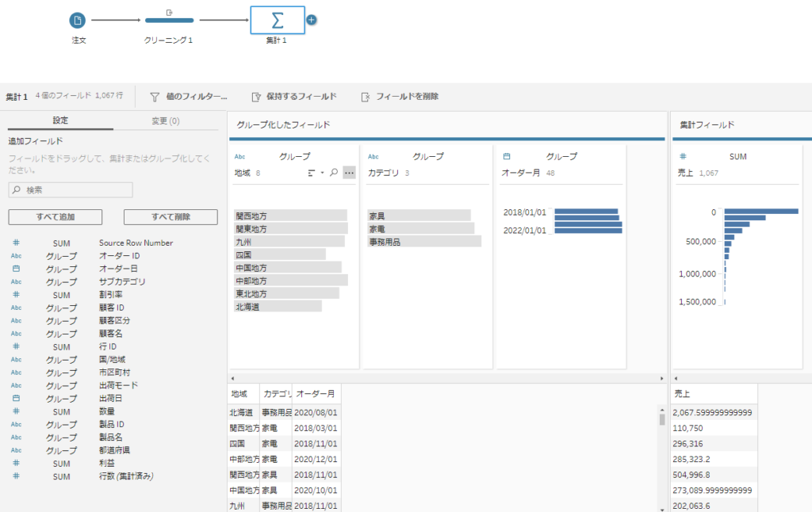The height and width of the screenshot is (512, 812).
Task: Select the クリーニング 1 step icon
Action: 169,21
